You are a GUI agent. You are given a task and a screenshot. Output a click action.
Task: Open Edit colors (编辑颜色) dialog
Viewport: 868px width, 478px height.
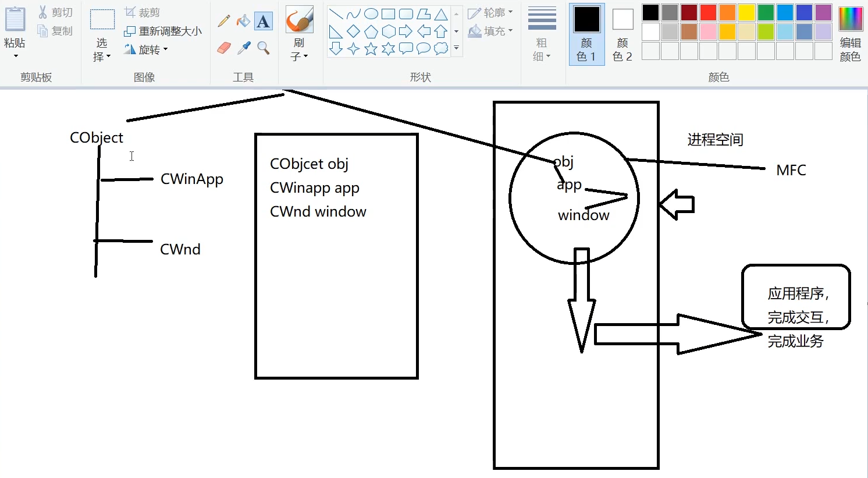coord(850,33)
